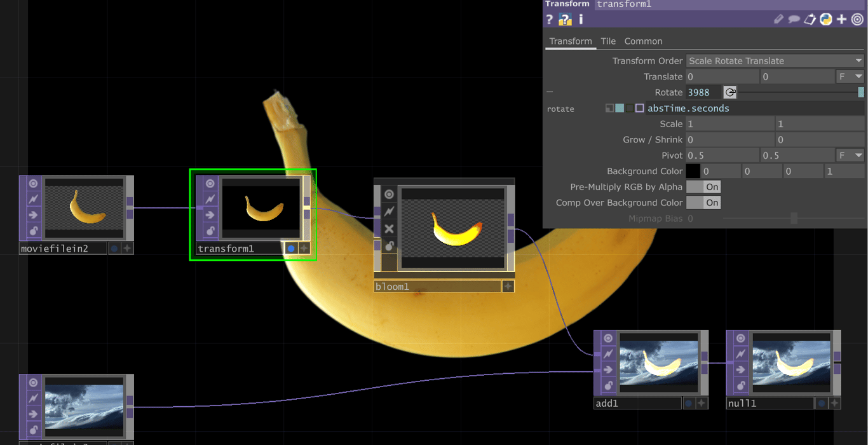The height and width of the screenshot is (445, 868).
Task: Open the operator info 'i' icon
Action: point(580,20)
